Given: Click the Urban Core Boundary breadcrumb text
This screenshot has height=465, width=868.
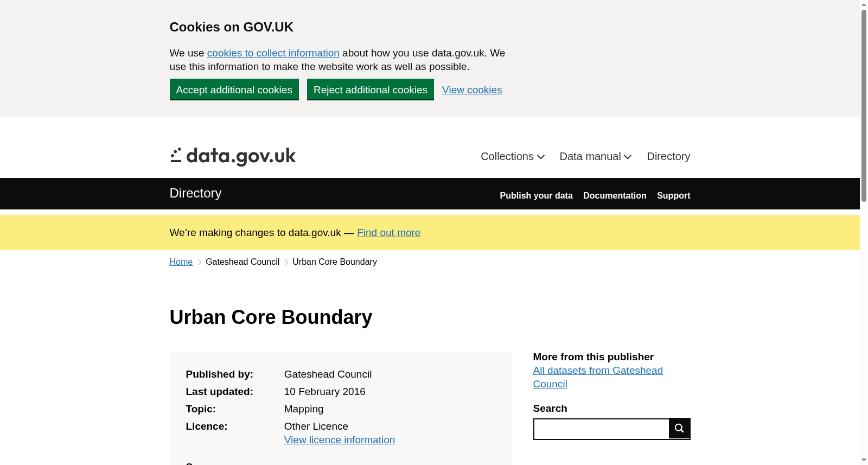Looking at the screenshot, I should tap(335, 262).
